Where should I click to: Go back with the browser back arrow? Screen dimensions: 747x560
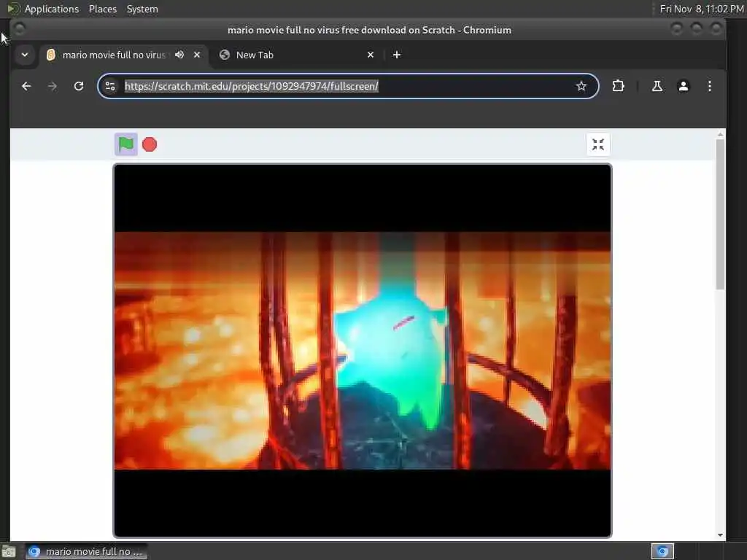click(x=27, y=86)
